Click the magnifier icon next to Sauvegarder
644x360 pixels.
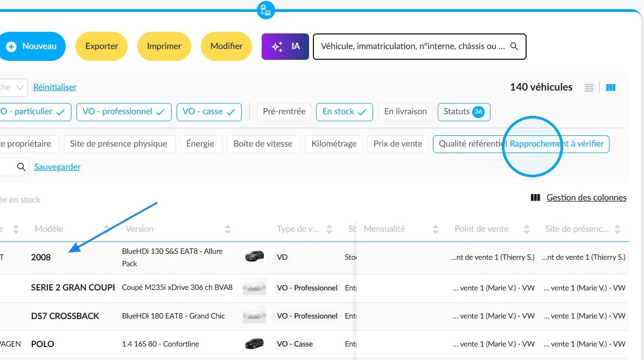[22, 167]
